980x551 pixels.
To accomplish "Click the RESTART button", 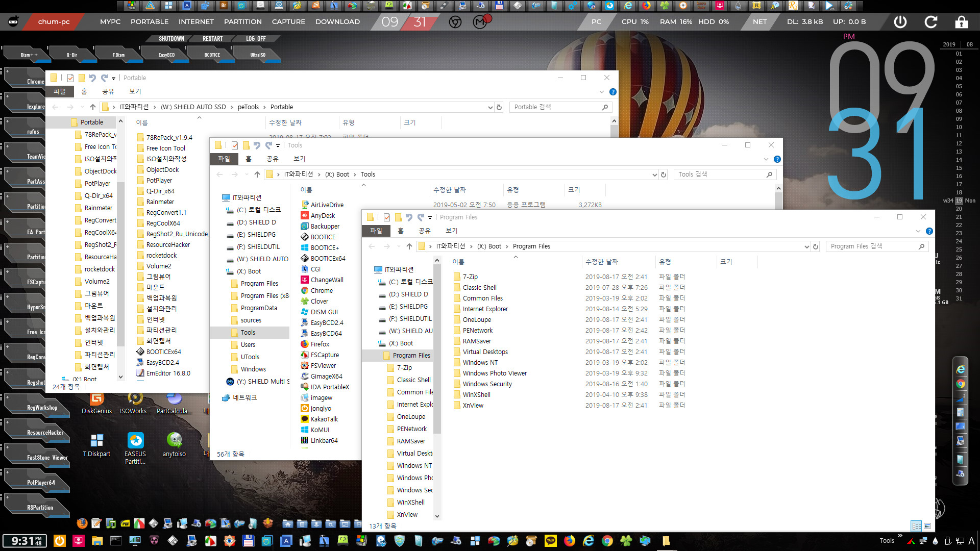I will [x=212, y=39].
